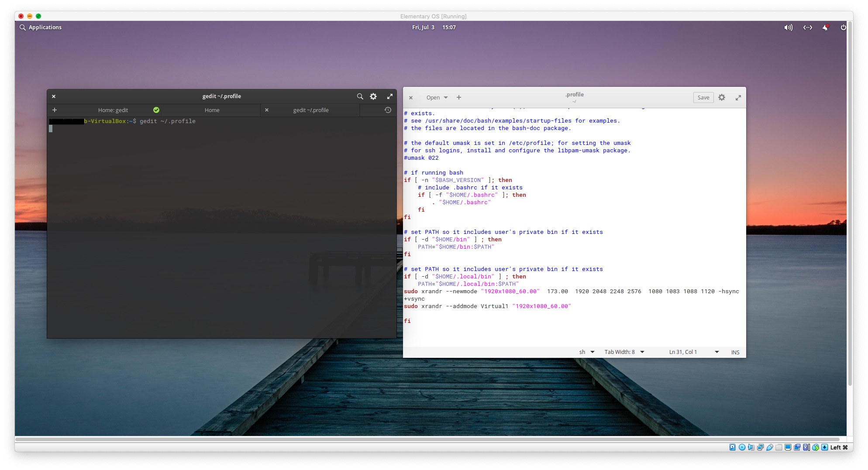Click Open button in gedit

433,97
